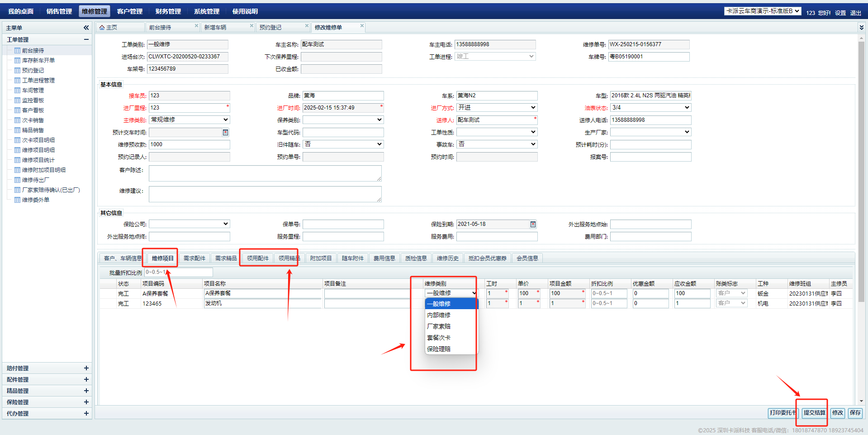
Task: Click the 提交结算 button
Action: [814, 413]
